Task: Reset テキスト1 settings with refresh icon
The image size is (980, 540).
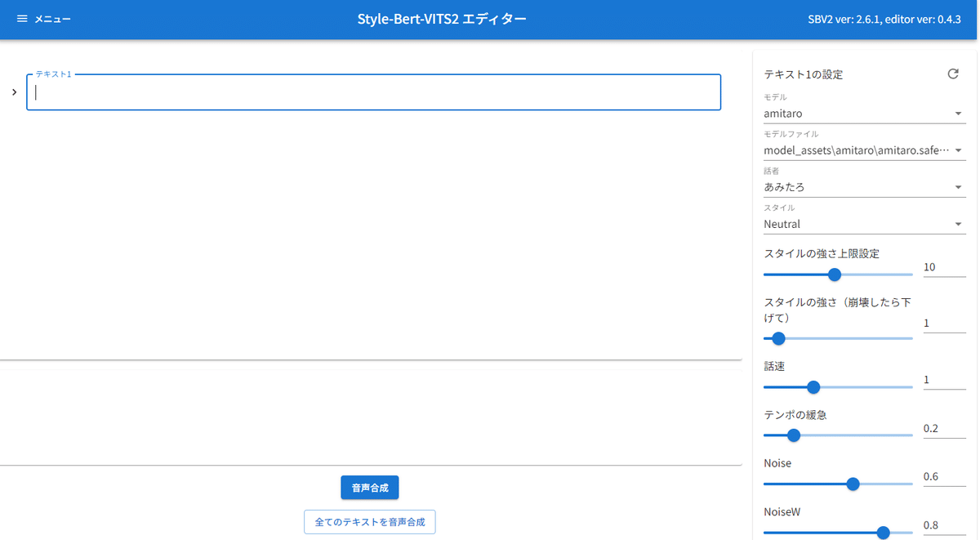Action: point(953,74)
